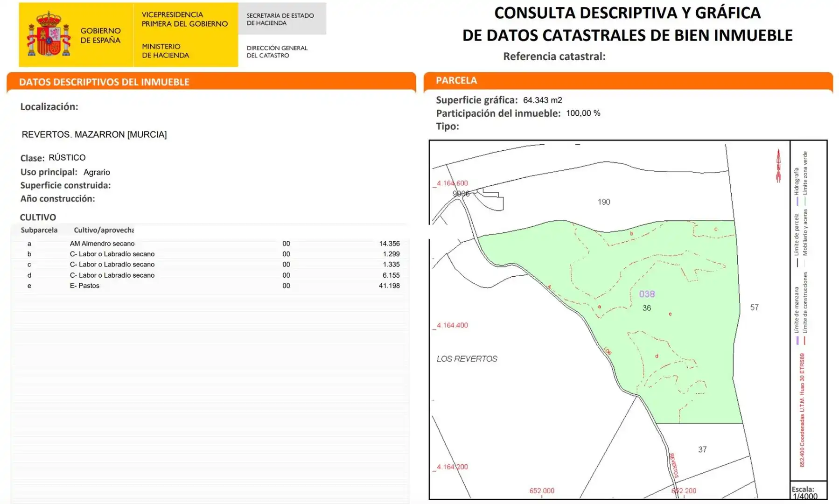Click the north arrow on the map
Viewport: 839px width, 504px height.
[x=778, y=166]
